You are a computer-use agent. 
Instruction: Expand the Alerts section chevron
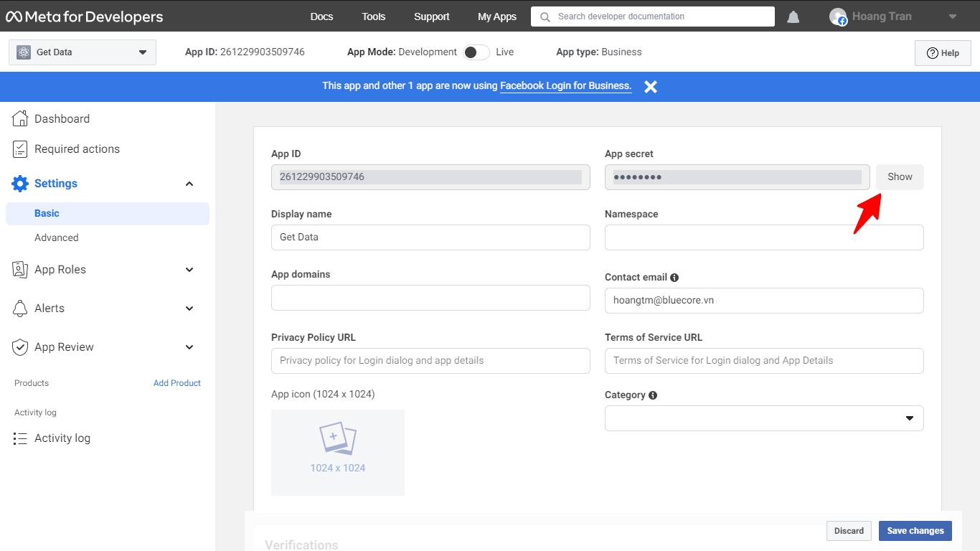coord(189,309)
